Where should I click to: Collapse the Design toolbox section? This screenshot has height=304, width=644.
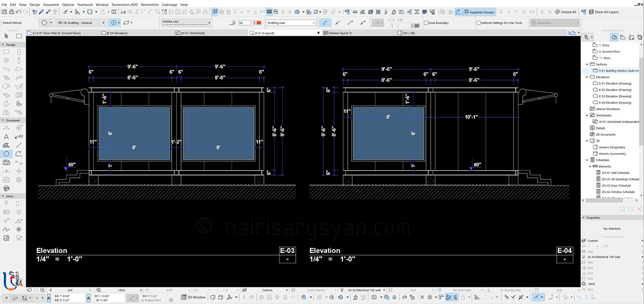point(3,44)
